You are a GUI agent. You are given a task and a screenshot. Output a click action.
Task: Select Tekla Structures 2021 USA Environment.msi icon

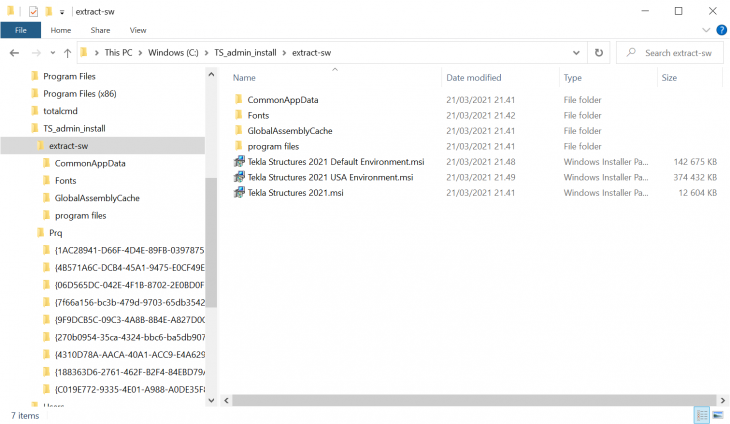click(x=239, y=177)
